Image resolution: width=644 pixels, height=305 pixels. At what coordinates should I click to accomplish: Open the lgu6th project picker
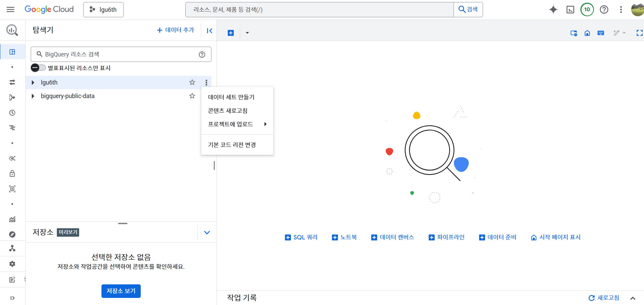[x=103, y=9]
